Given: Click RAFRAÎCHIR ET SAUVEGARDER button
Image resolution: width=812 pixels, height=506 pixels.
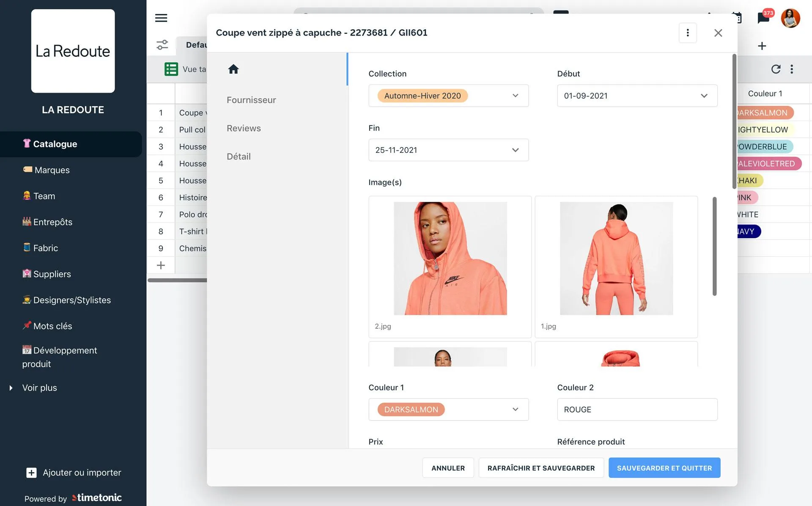Looking at the screenshot, I should (541, 468).
